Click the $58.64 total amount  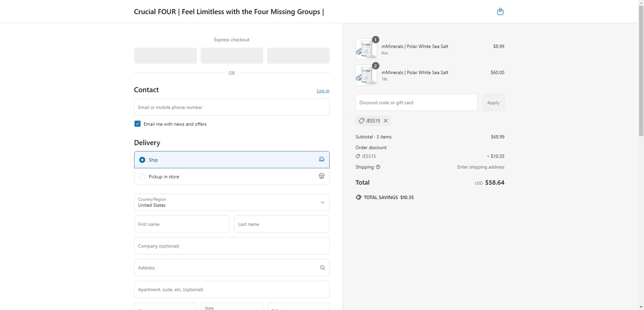pyautogui.click(x=495, y=183)
